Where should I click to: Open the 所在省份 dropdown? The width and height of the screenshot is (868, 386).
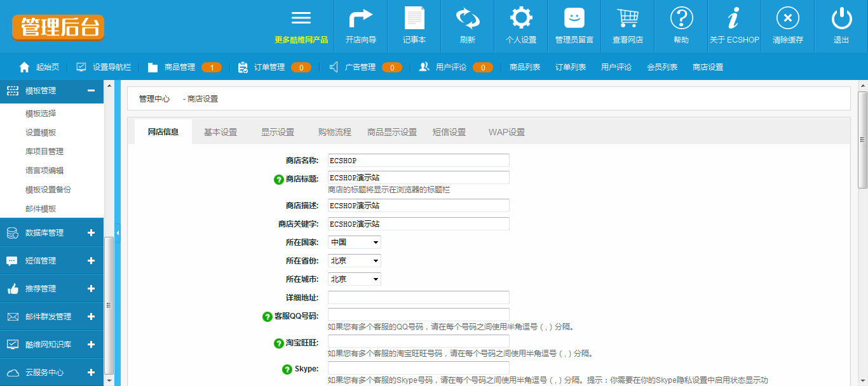click(355, 261)
